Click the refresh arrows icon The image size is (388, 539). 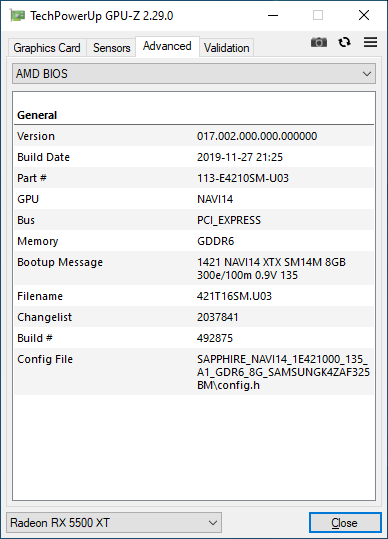pyautogui.click(x=344, y=42)
